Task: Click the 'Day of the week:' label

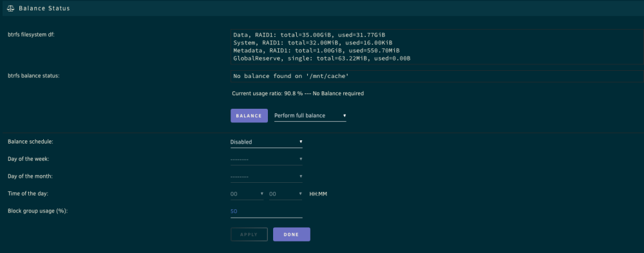Action: 29,159
